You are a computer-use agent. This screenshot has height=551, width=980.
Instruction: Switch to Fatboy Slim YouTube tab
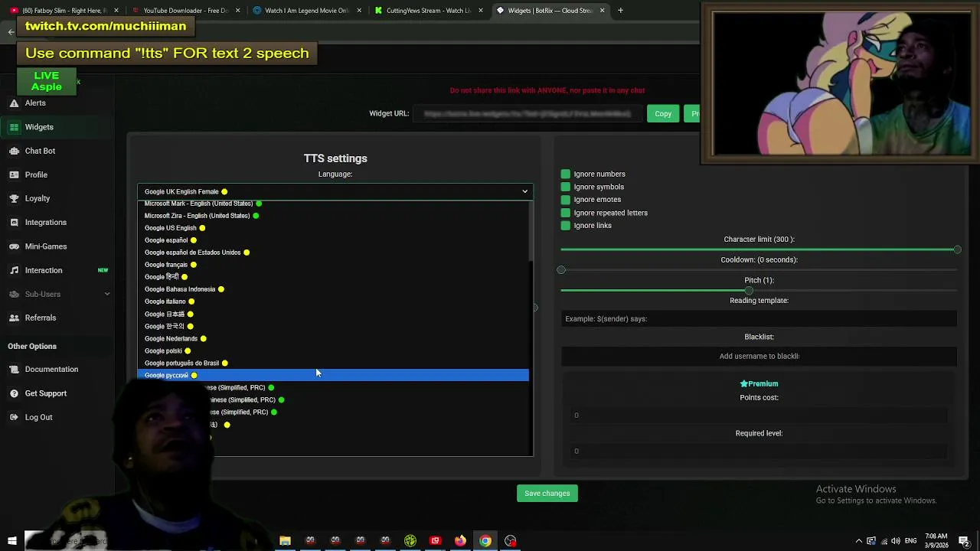(x=65, y=11)
